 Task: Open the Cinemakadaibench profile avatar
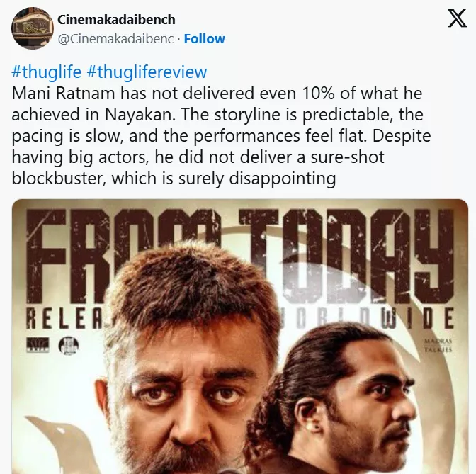point(32,28)
